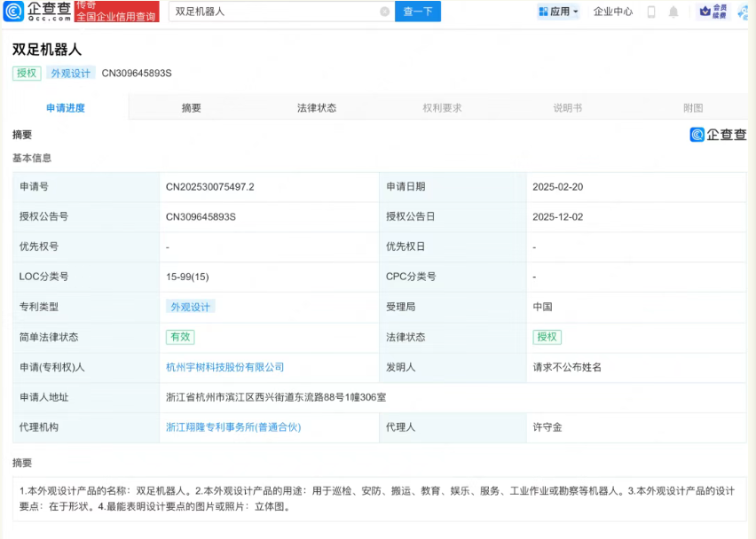Viewport: 756px width, 539px height.
Task: Click the Qichacha icon beside 摘要 heading
Action: (x=698, y=134)
